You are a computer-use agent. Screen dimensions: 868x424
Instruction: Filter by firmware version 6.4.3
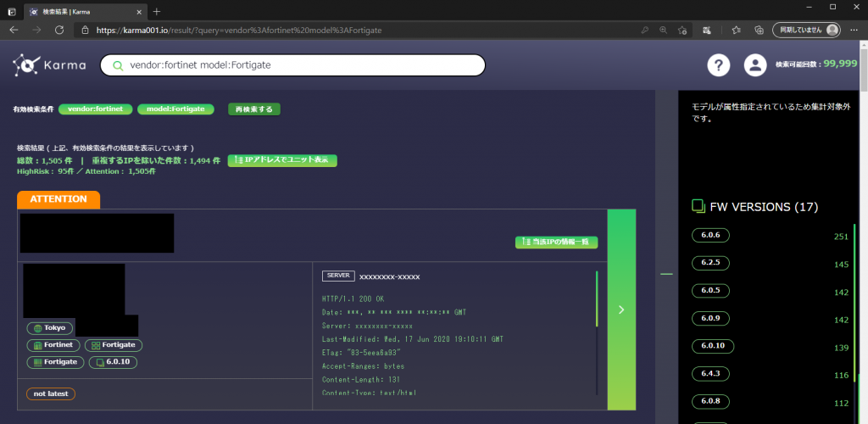(711, 374)
